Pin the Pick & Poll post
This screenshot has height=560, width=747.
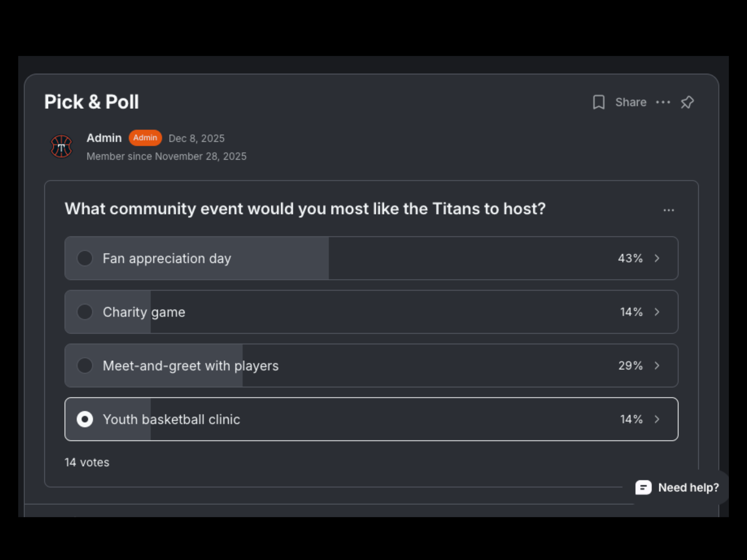point(687,102)
